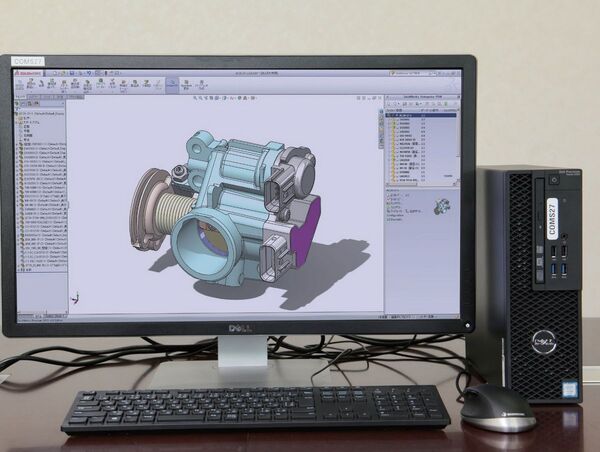Select the top-level assembly in FeatureManager tree
Viewport: 600px width, 452px height.
pyautogui.click(x=40, y=114)
